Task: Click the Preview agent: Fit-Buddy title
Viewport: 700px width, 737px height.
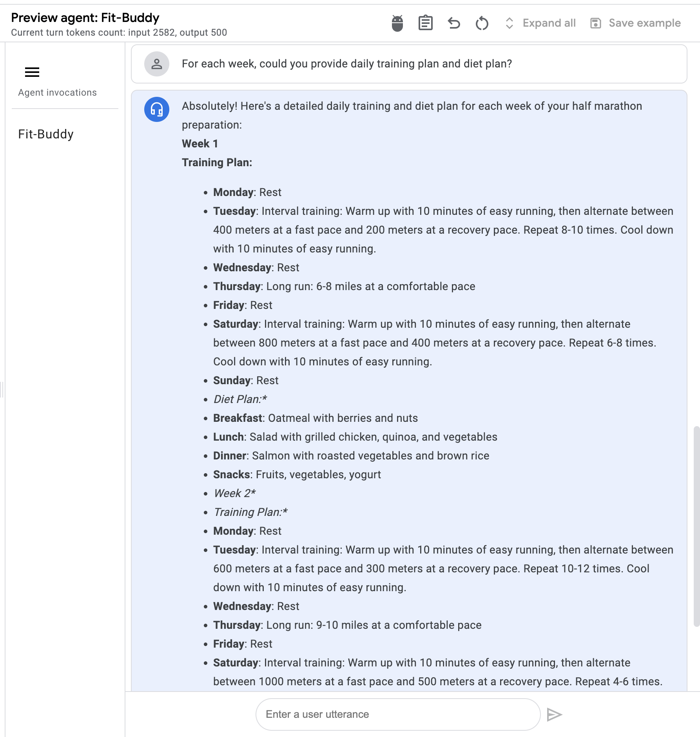Action: (85, 18)
